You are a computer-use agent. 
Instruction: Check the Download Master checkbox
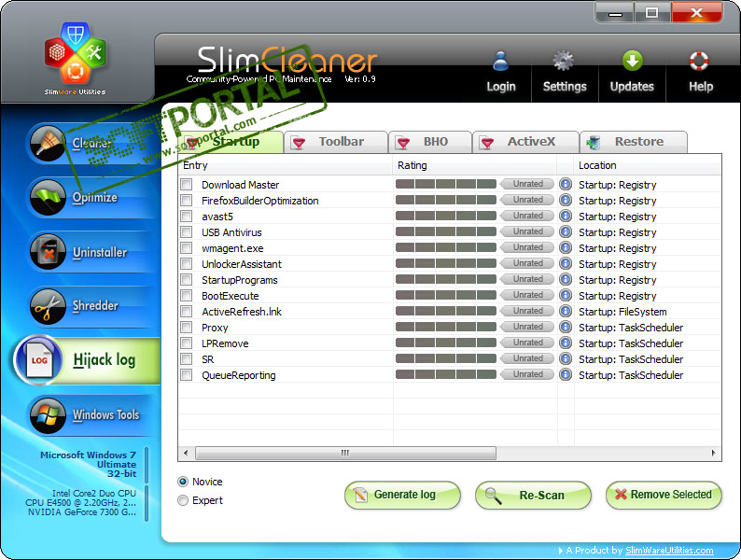point(187,184)
